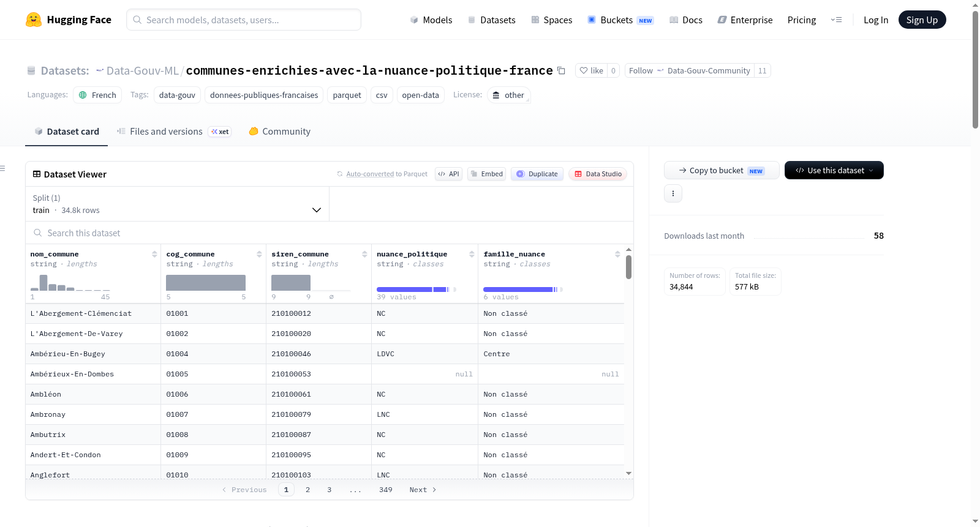Go to page 349 of dataset

coord(386,490)
